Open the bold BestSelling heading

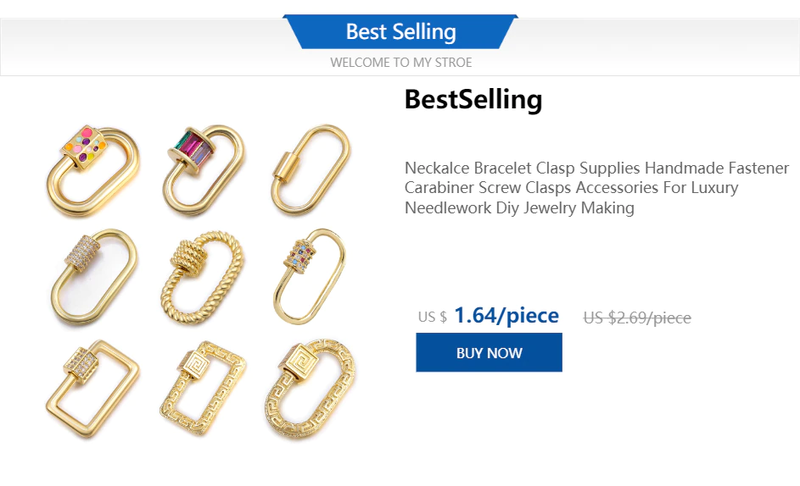coord(473,100)
